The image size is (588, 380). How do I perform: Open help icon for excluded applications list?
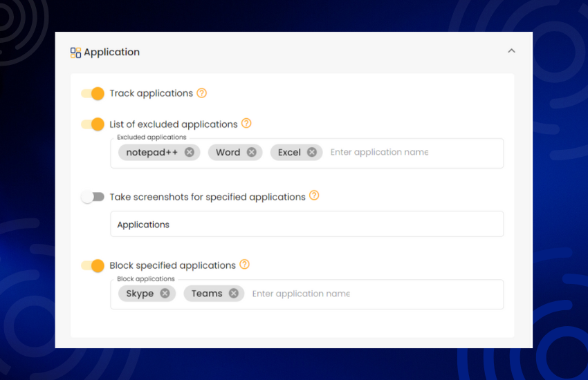[246, 123]
